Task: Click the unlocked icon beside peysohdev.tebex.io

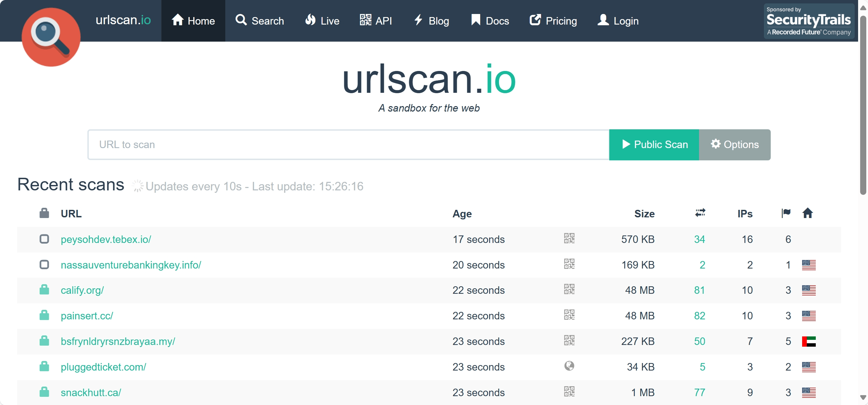Action: click(44, 239)
